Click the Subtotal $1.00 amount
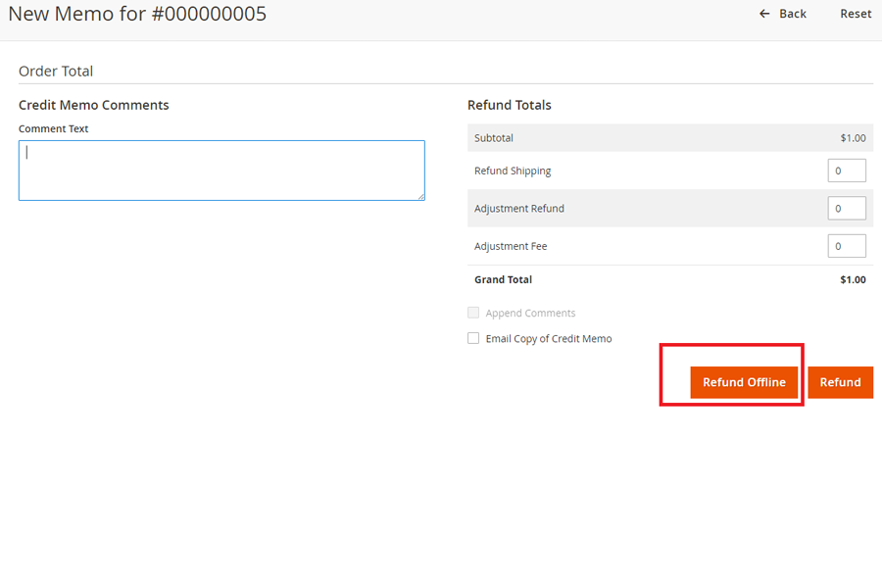 coord(853,138)
